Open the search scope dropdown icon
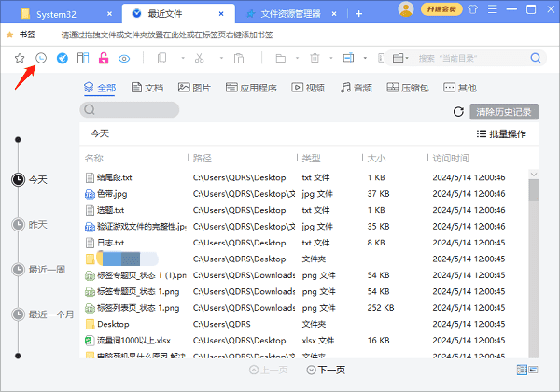560x392 pixels. tap(400, 58)
